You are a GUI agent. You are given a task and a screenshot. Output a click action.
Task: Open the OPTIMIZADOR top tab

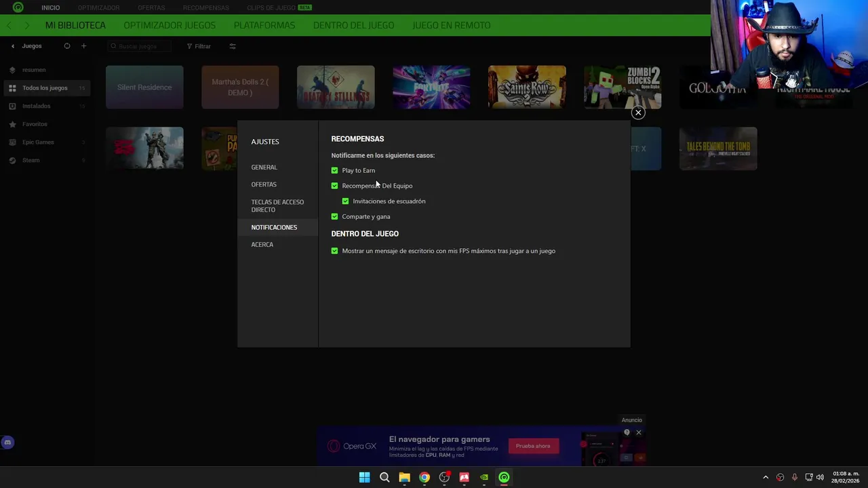coord(99,7)
